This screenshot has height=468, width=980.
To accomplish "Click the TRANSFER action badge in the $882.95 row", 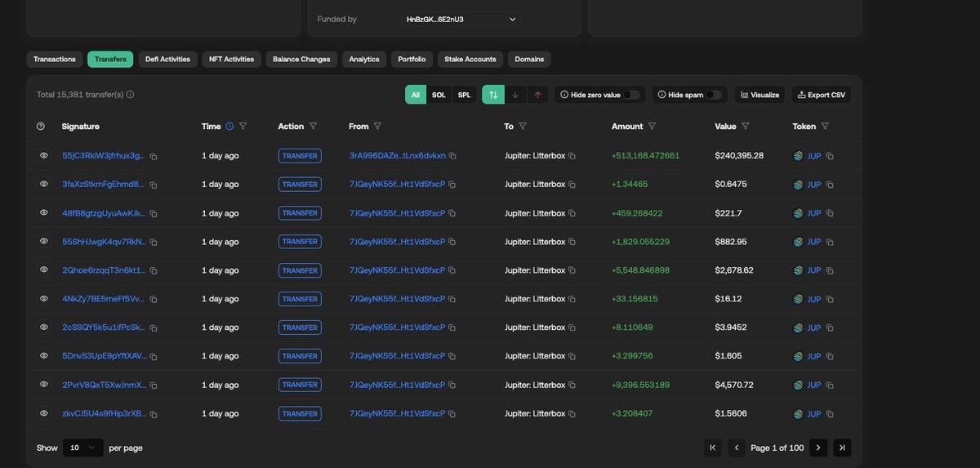I will 300,242.
